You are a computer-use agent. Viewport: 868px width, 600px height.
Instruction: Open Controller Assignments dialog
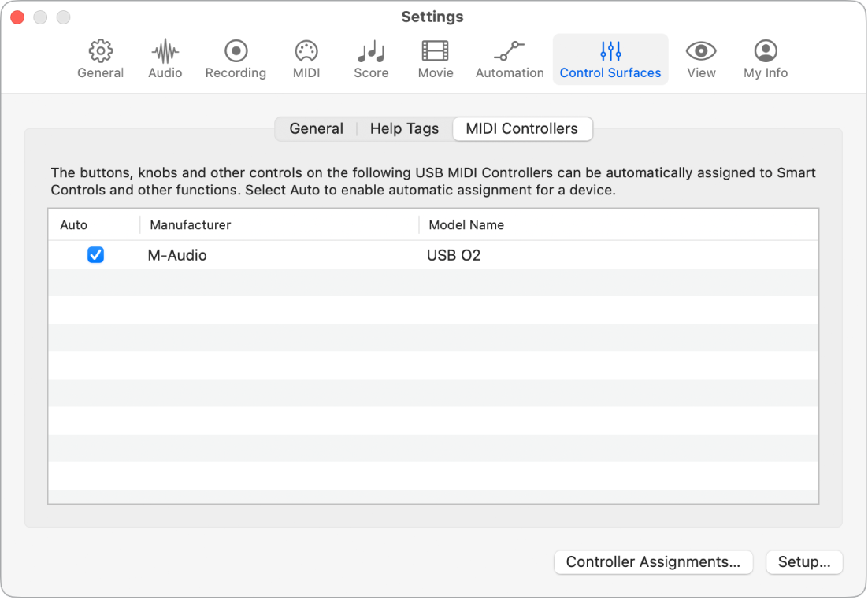(653, 562)
